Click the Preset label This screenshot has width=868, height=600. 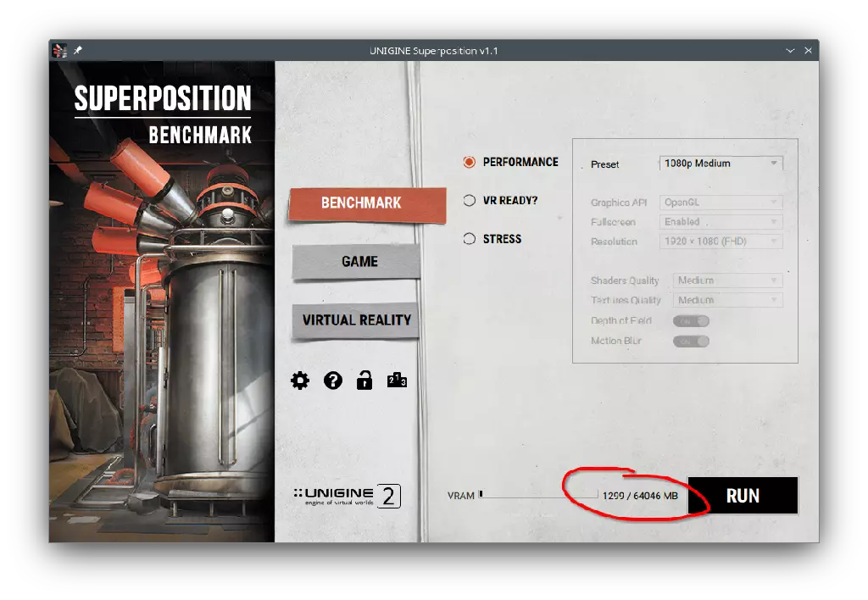pos(604,164)
